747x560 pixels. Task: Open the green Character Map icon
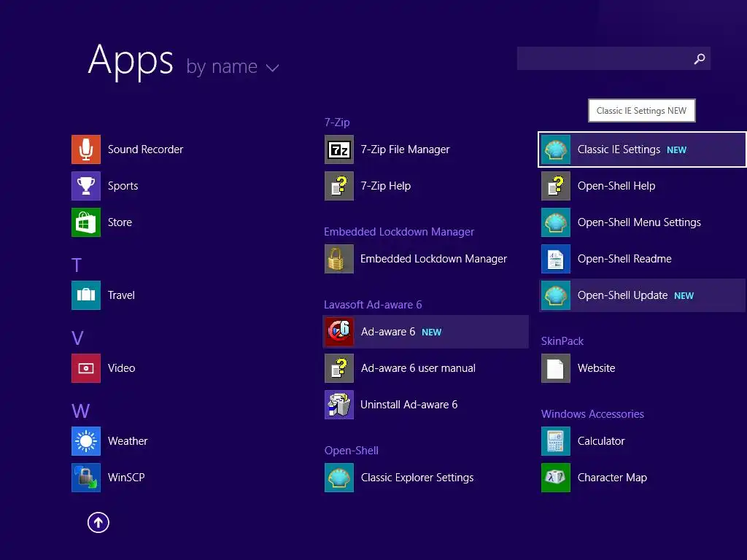pyautogui.click(x=555, y=478)
